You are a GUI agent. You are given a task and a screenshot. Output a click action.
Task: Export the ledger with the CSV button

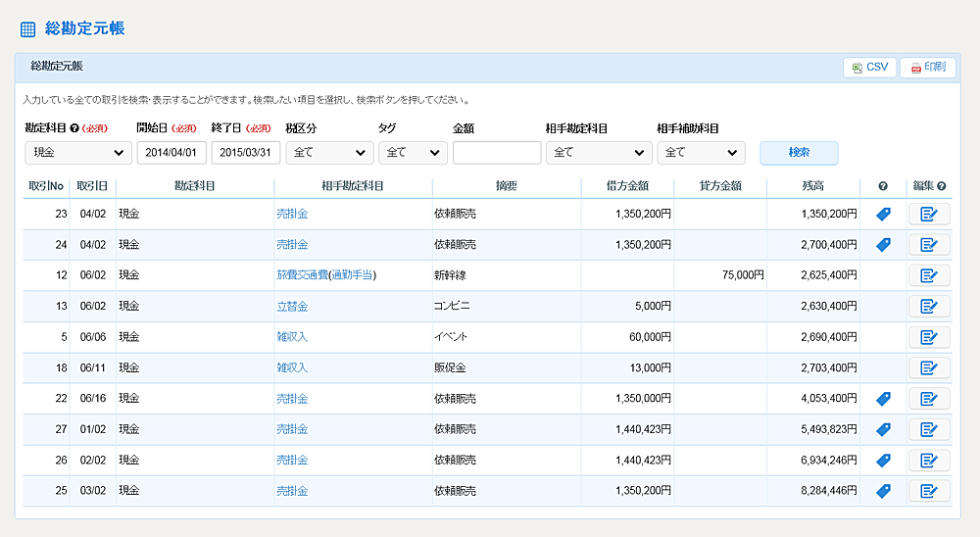click(870, 68)
